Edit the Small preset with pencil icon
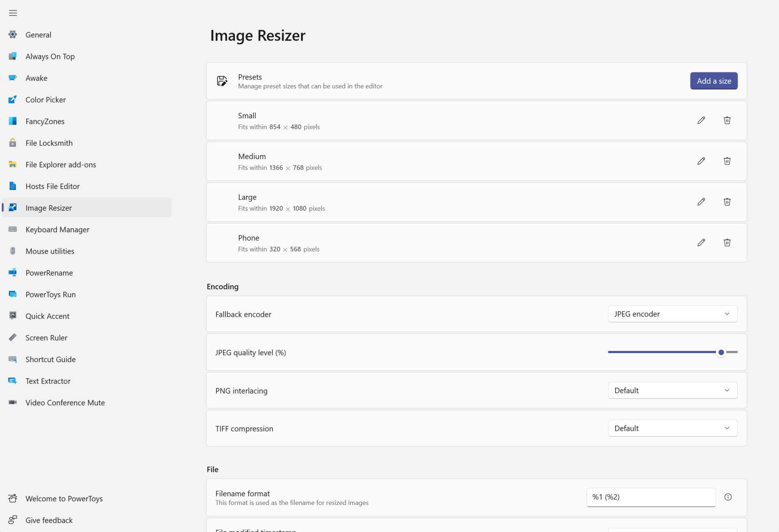 (701, 121)
